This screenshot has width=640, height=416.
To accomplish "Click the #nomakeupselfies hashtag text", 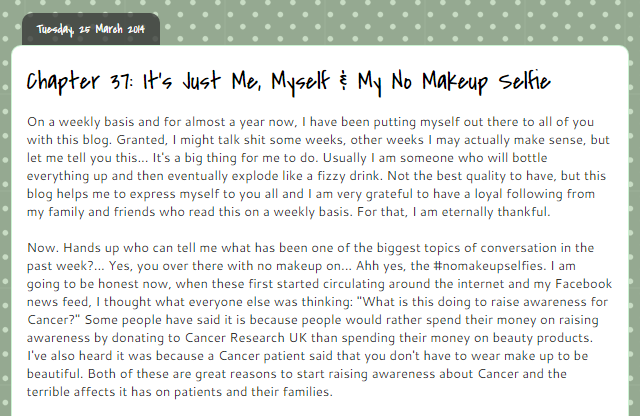I will 489,266.
